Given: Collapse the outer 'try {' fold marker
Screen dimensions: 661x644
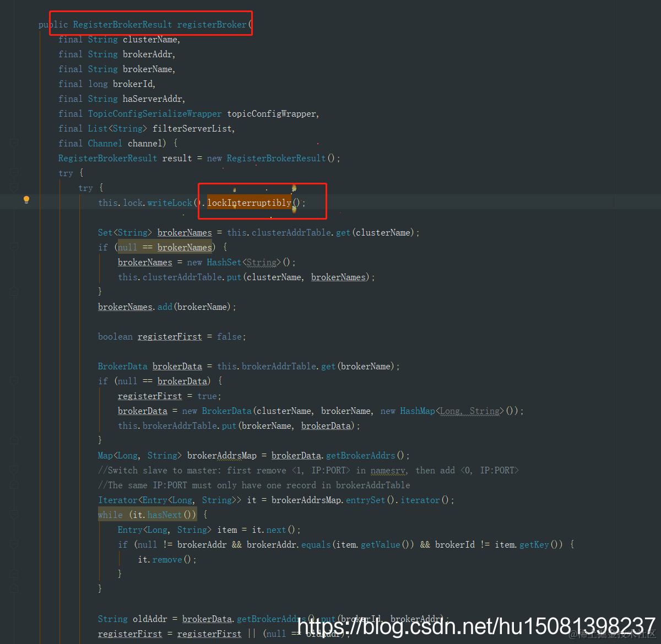Looking at the screenshot, I should coord(15,173).
